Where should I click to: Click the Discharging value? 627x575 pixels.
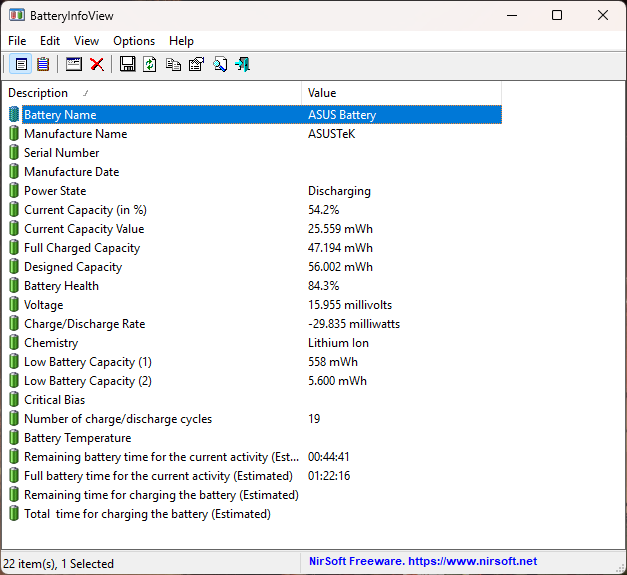coord(339,191)
